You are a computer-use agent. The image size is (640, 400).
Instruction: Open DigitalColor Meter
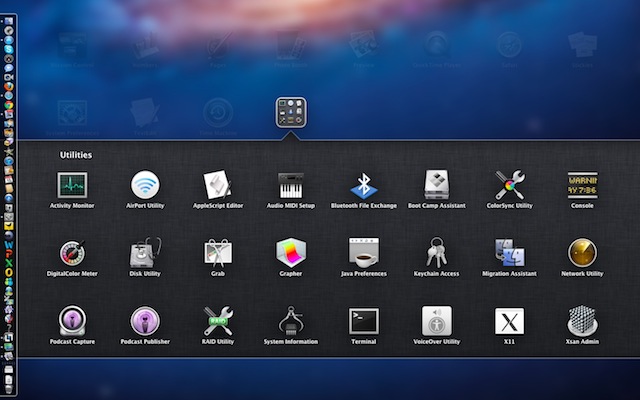tap(72, 253)
